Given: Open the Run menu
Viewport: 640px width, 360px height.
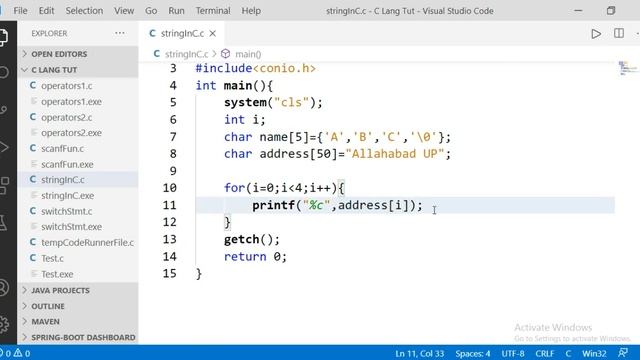Looking at the screenshot, I should (176, 11).
